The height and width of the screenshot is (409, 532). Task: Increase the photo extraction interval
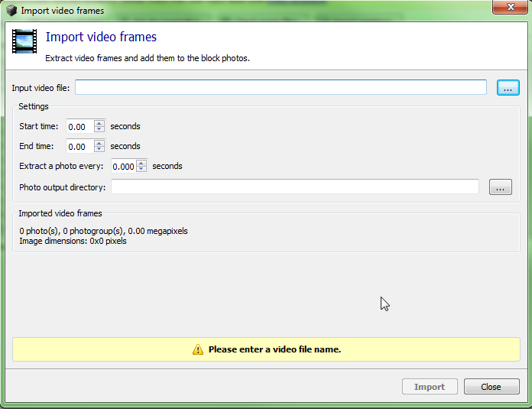click(x=141, y=163)
